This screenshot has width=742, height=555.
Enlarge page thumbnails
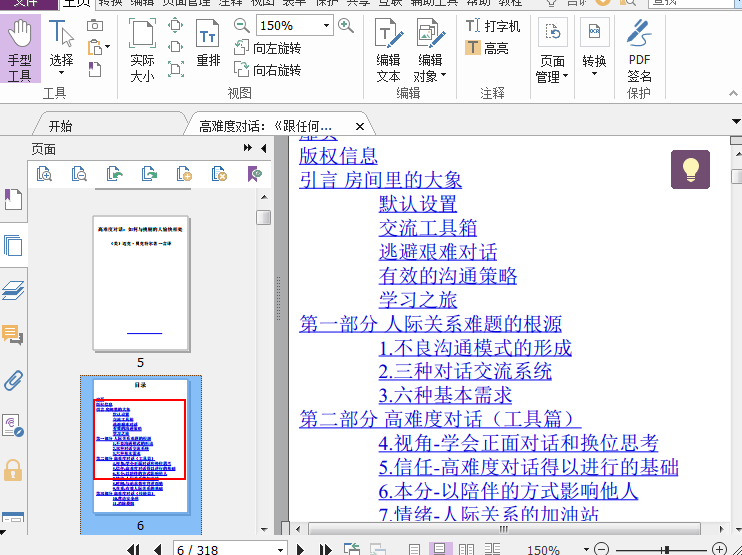click(44, 174)
